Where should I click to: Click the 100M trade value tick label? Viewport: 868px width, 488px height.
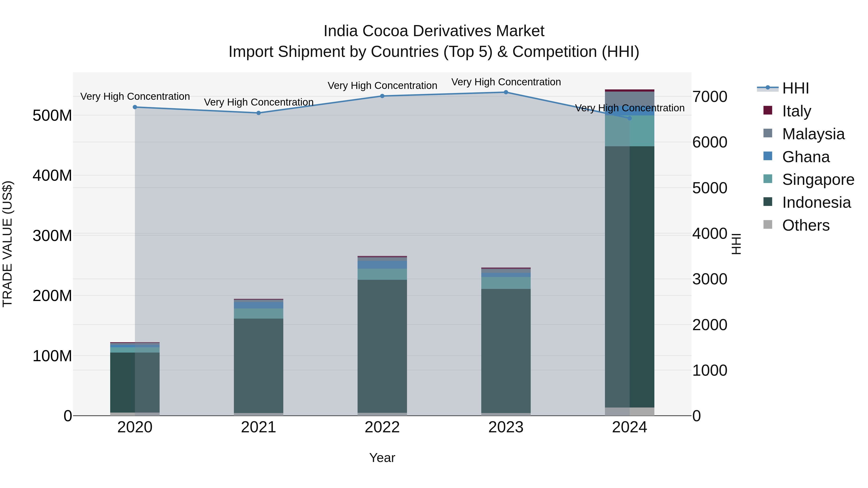(x=52, y=356)
